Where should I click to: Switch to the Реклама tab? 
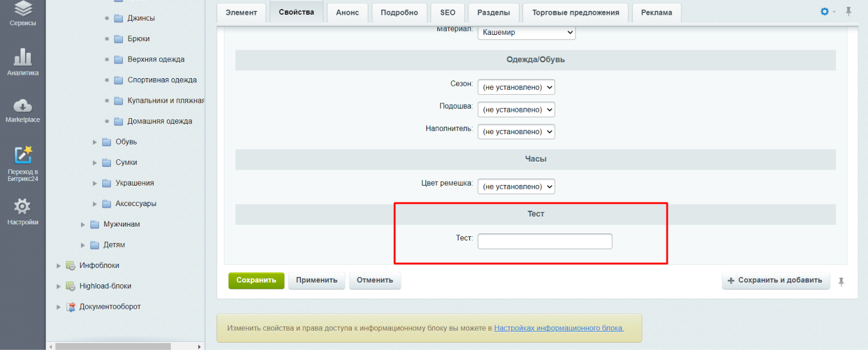pyautogui.click(x=657, y=13)
